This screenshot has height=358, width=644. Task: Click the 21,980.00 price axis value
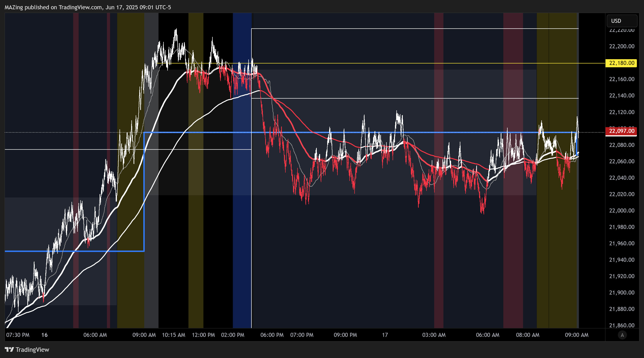622,227
